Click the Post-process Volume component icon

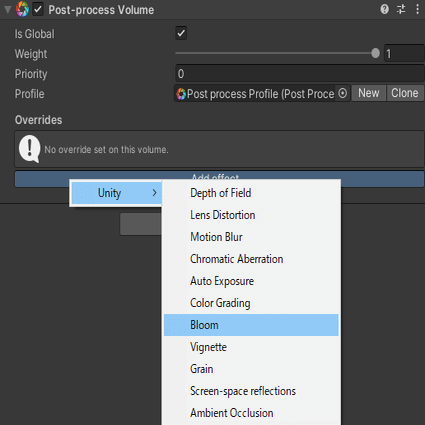(x=22, y=9)
